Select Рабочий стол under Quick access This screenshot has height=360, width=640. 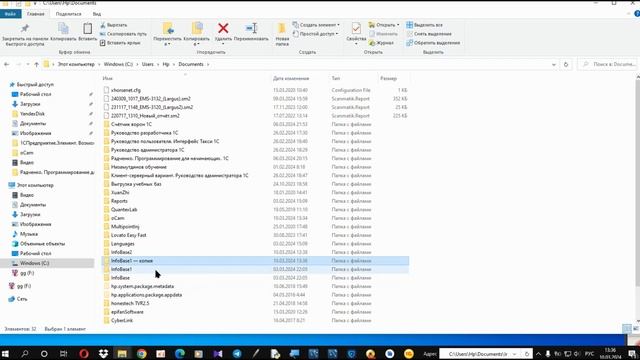tap(36, 94)
